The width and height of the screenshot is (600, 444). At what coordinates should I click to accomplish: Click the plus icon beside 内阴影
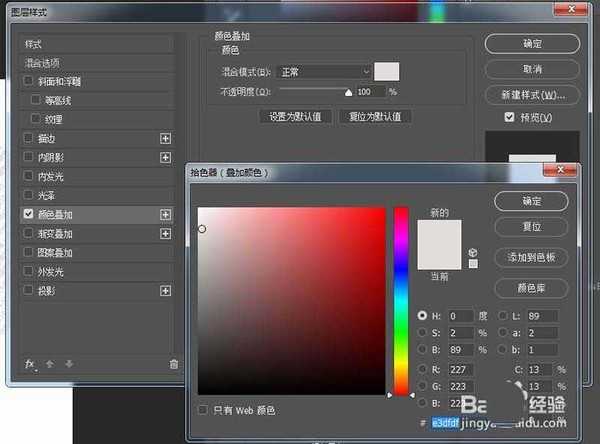point(166,158)
